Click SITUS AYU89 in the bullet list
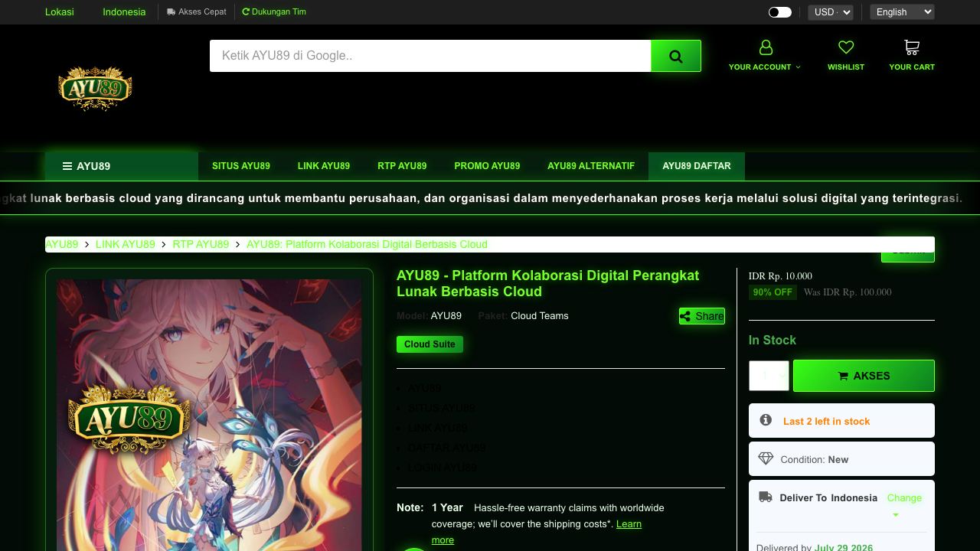The height and width of the screenshot is (551, 980). click(x=442, y=408)
